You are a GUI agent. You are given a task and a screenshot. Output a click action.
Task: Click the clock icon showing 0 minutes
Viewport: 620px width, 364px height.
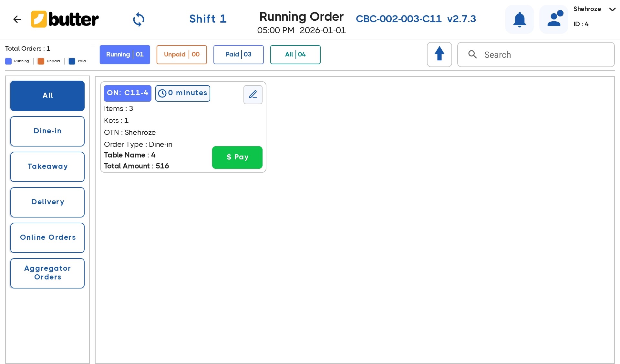[x=163, y=93]
